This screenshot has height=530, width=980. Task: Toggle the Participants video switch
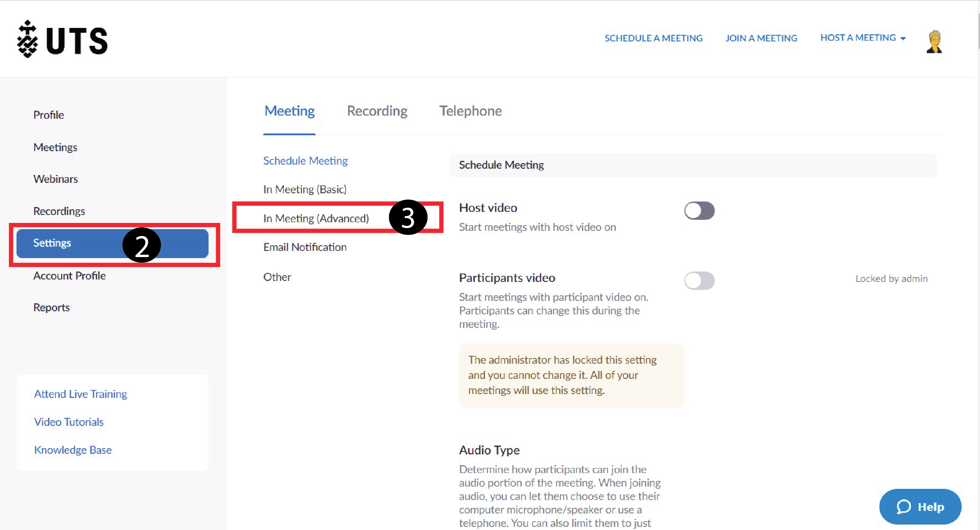coord(700,279)
